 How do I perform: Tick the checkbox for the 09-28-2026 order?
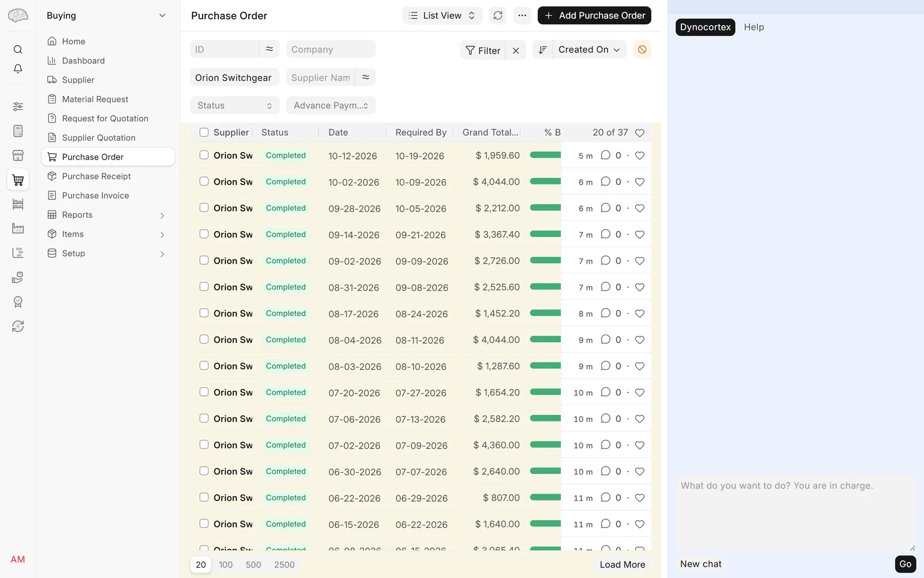point(204,208)
